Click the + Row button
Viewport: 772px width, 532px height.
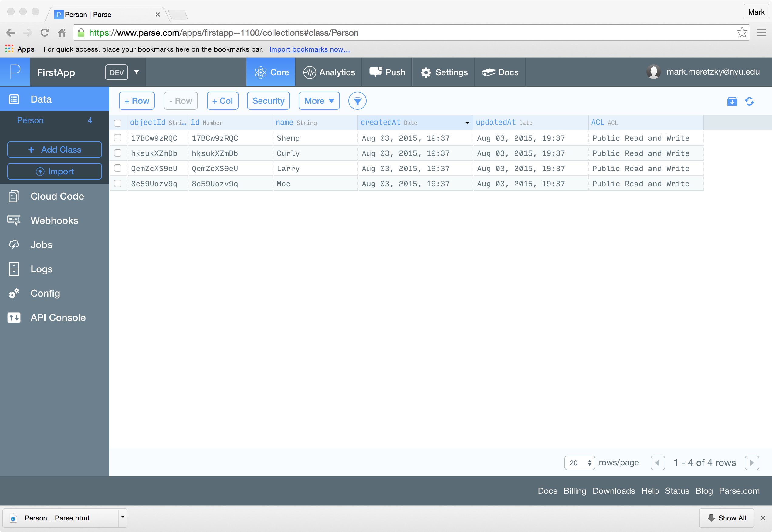137,101
